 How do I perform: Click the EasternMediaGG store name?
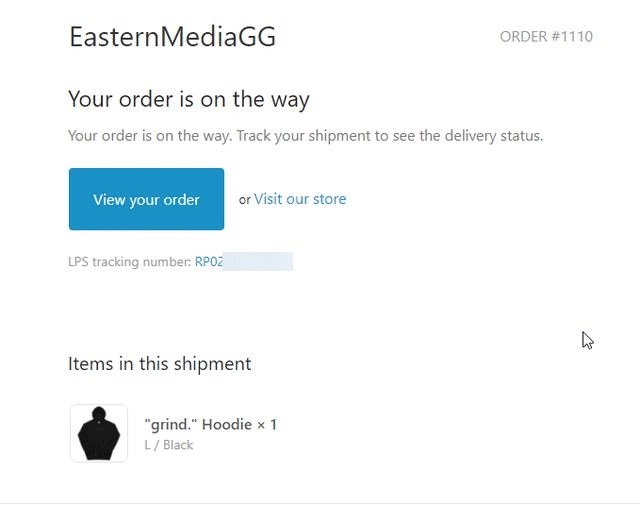point(172,38)
